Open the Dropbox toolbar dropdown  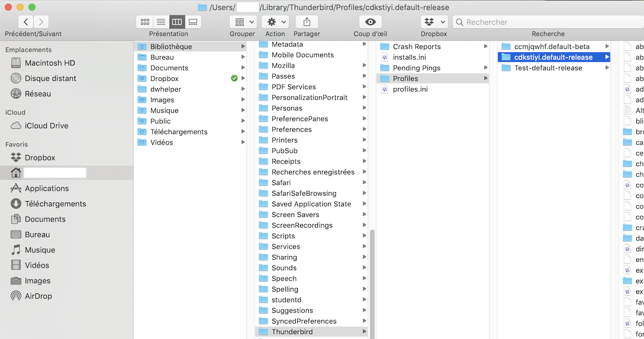(434, 22)
